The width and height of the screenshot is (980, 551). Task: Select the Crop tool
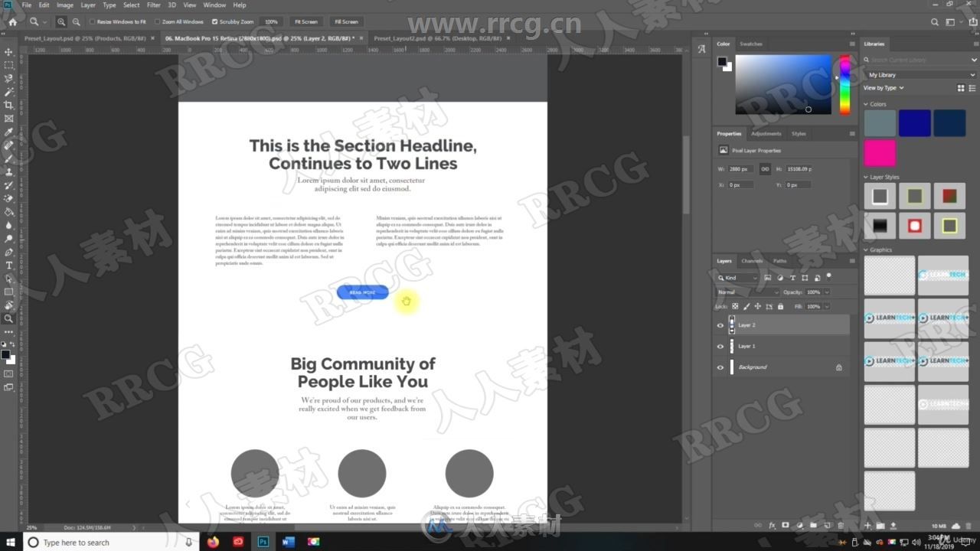click(x=9, y=105)
